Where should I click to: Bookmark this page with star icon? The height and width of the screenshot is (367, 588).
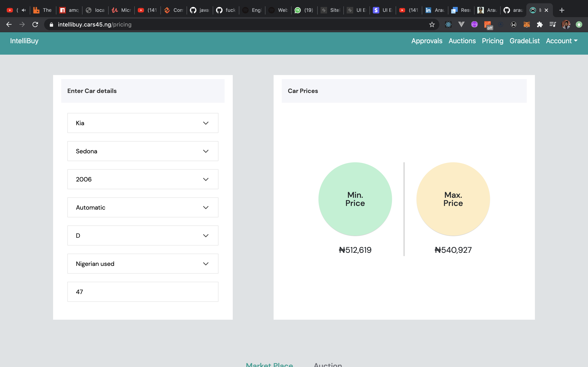(x=432, y=24)
